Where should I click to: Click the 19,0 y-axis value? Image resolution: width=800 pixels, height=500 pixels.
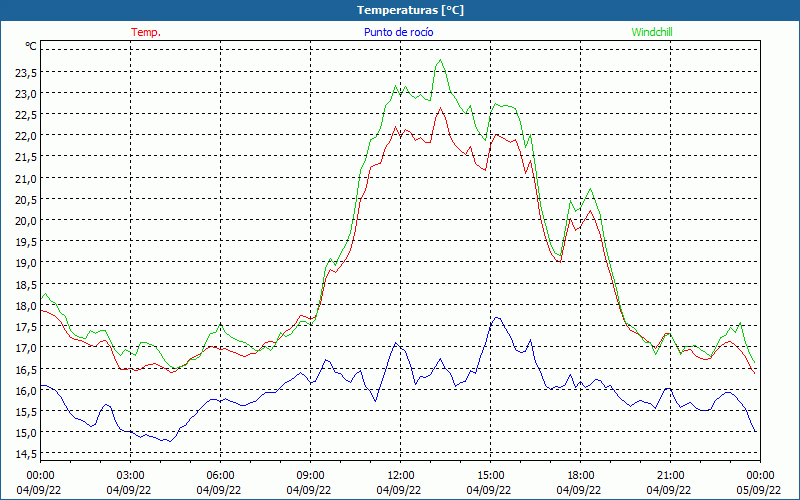tap(26, 263)
